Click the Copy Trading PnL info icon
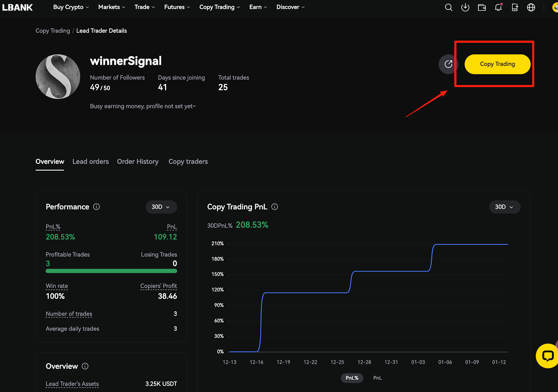 (x=275, y=207)
